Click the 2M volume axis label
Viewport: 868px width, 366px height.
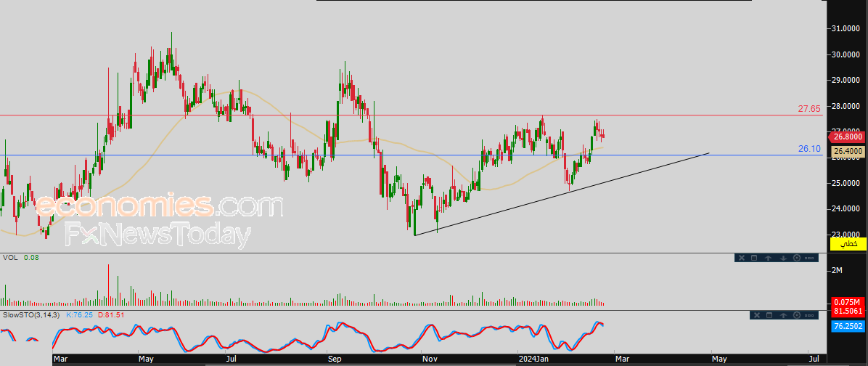[837, 270]
